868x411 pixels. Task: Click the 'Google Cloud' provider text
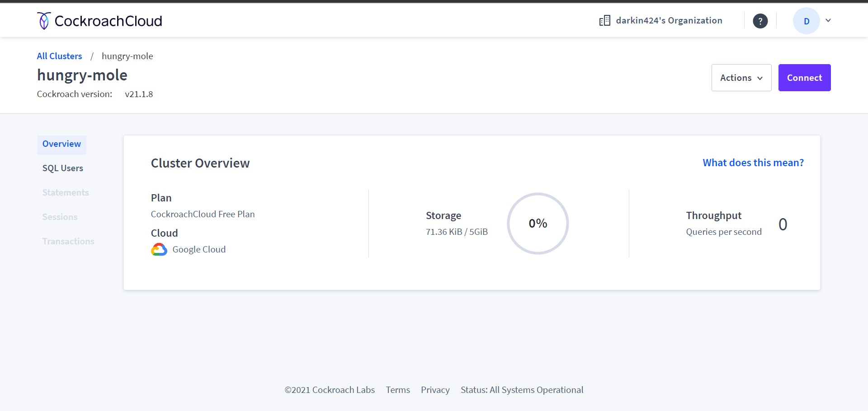click(199, 249)
